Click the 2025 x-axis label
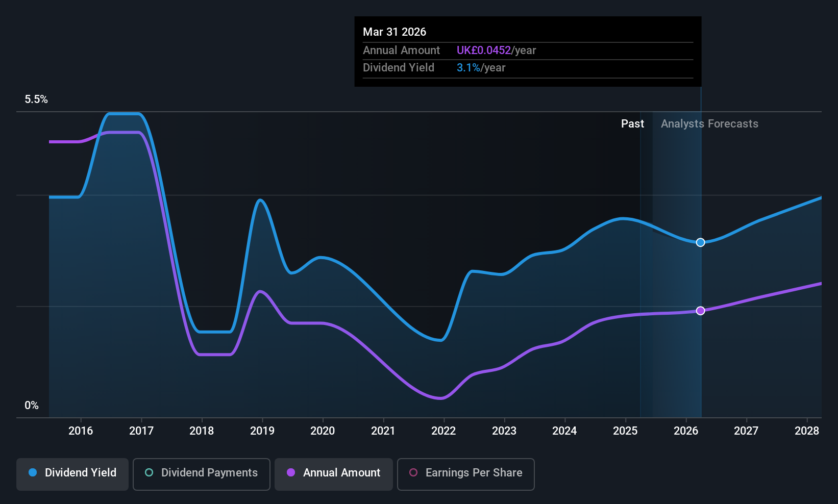Image resolution: width=838 pixels, height=504 pixels. pyautogui.click(x=625, y=431)
